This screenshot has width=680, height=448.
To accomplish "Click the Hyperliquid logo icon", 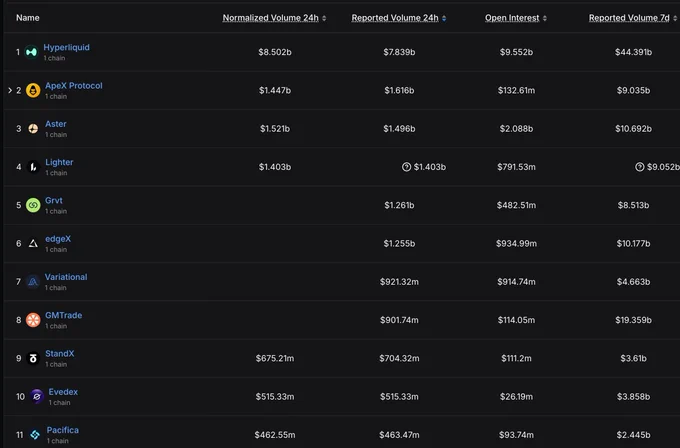I will click(x=31, y=52).
